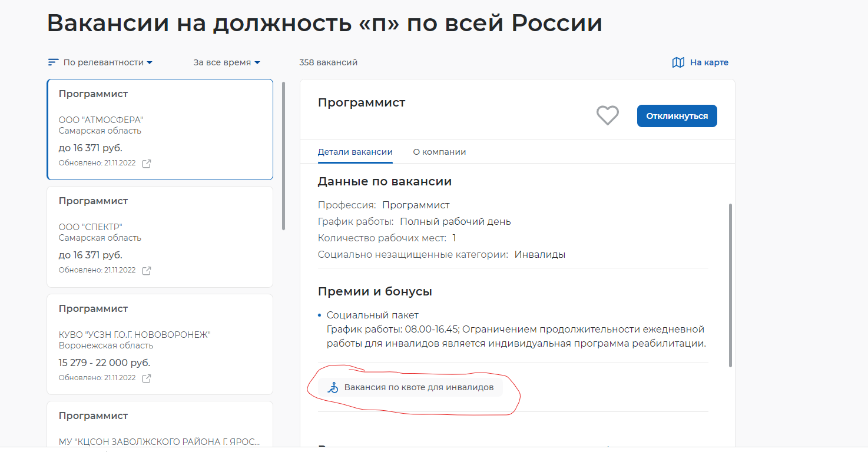Click the Программист heading in the details panel
This screenshot has width=868, height=452.
click(362, 103)
